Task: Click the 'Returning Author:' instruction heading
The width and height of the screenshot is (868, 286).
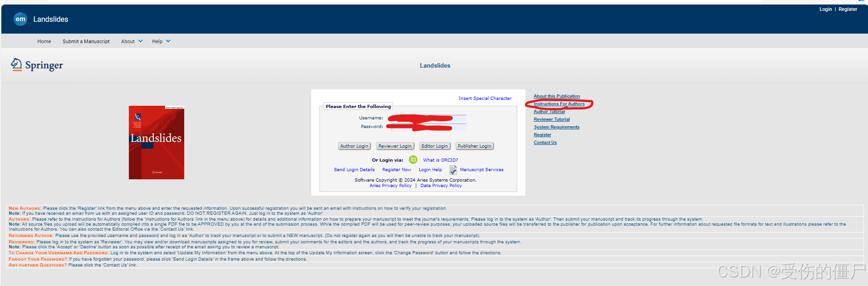Action: (x=31, y=236)
